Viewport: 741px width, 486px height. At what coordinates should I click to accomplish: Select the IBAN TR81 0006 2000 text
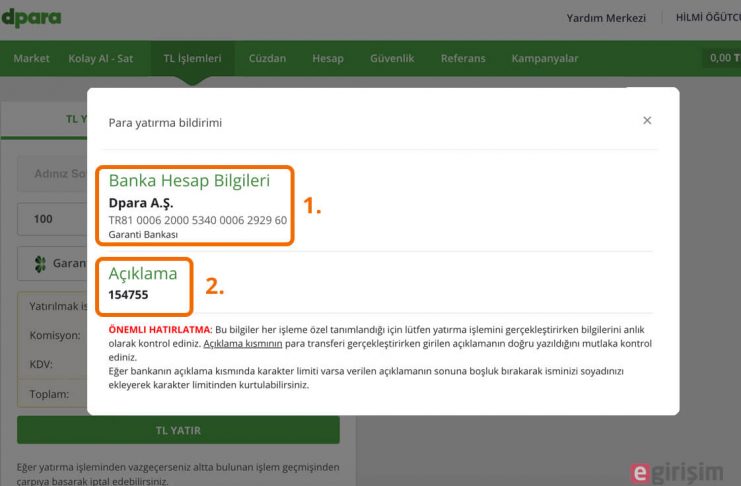pos(198,220)
